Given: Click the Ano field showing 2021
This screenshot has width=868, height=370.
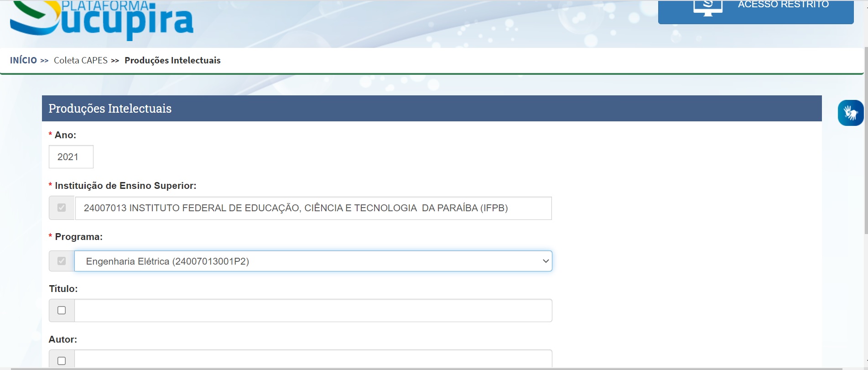Looking at the screenshot, I should pyautogui.click(x=71, y=157).
